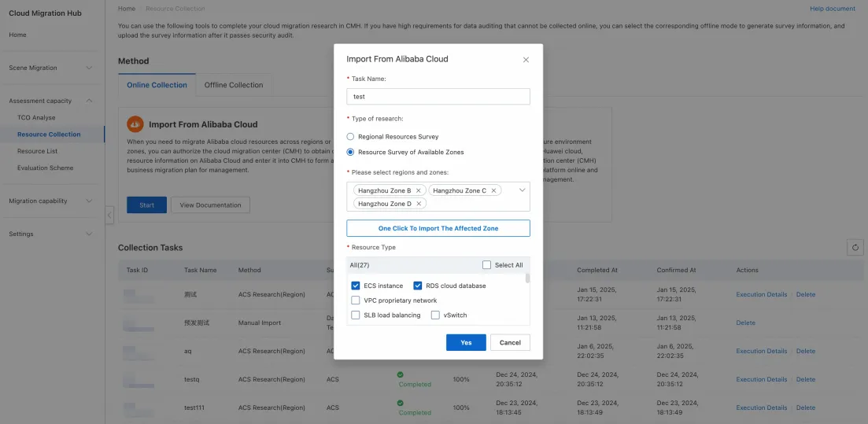Switch to the Offline Collection tab
Image resolution: width=868 pixels, height=424 pixels.
pyautogui.click(x=234, y=85)
